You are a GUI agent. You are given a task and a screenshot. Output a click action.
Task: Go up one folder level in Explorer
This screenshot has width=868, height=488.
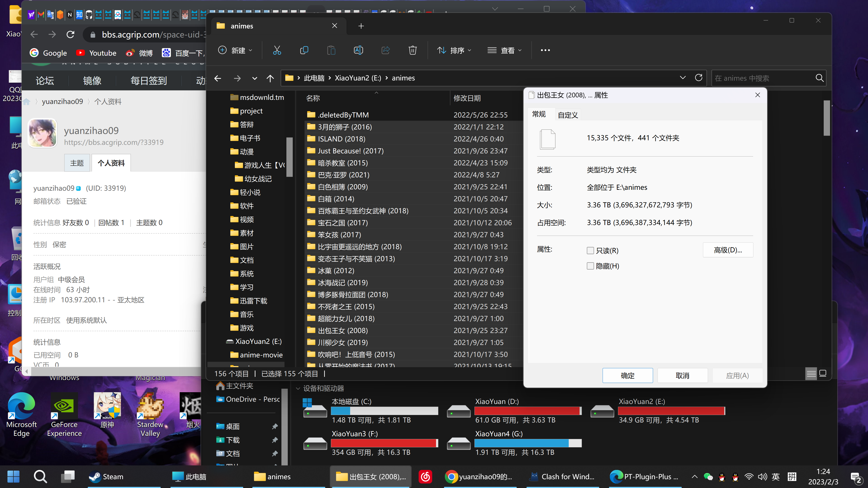click(270, 78)
